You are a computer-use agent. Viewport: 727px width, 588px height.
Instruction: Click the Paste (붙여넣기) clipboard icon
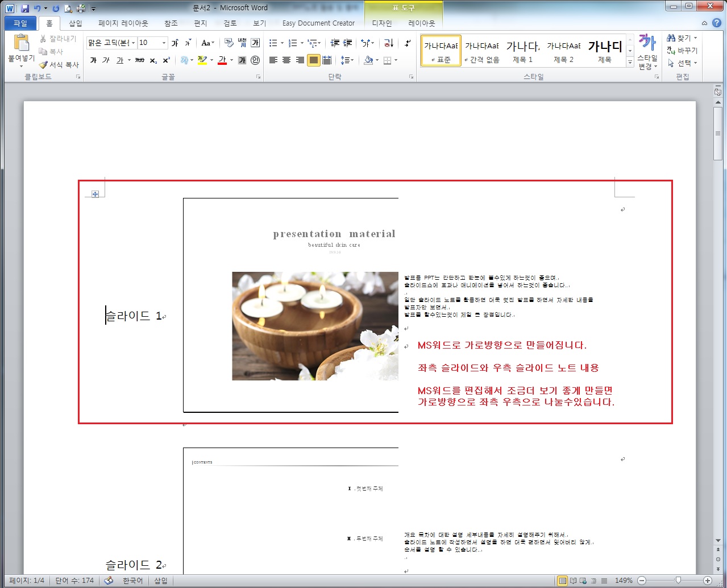coord(21,43)
